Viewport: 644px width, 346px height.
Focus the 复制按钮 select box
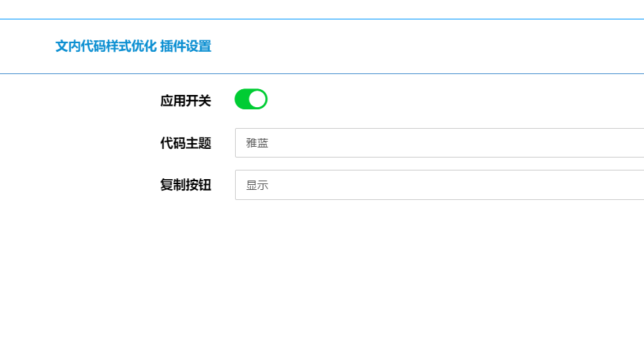(439, 185)
